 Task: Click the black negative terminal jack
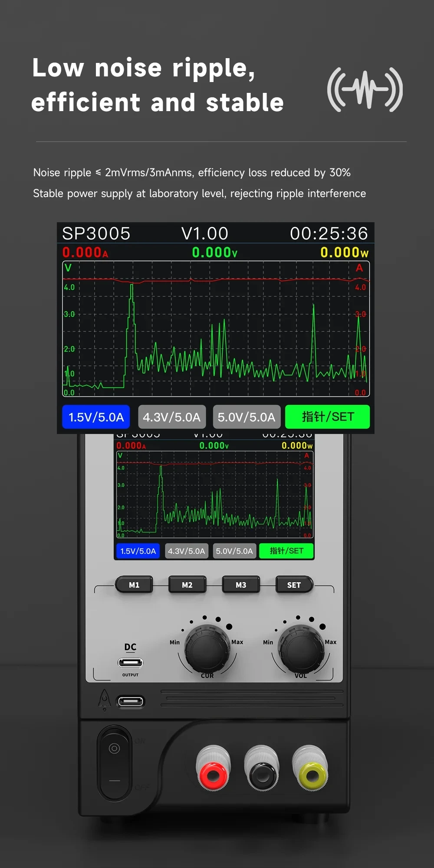262,774
